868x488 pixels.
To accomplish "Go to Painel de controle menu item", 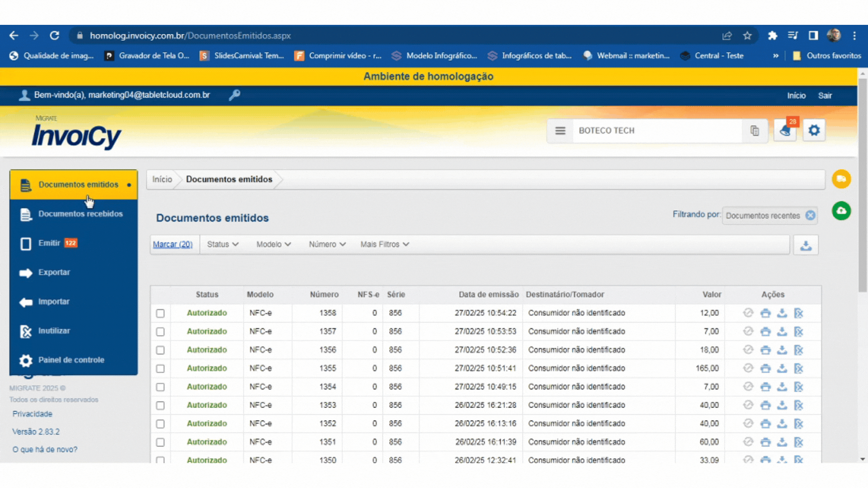I will pyautogui.click(x=71, y=360).
